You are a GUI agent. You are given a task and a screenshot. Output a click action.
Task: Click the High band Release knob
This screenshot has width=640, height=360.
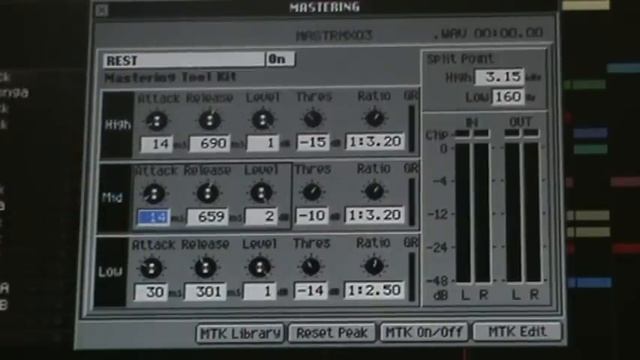coord(209,120)
